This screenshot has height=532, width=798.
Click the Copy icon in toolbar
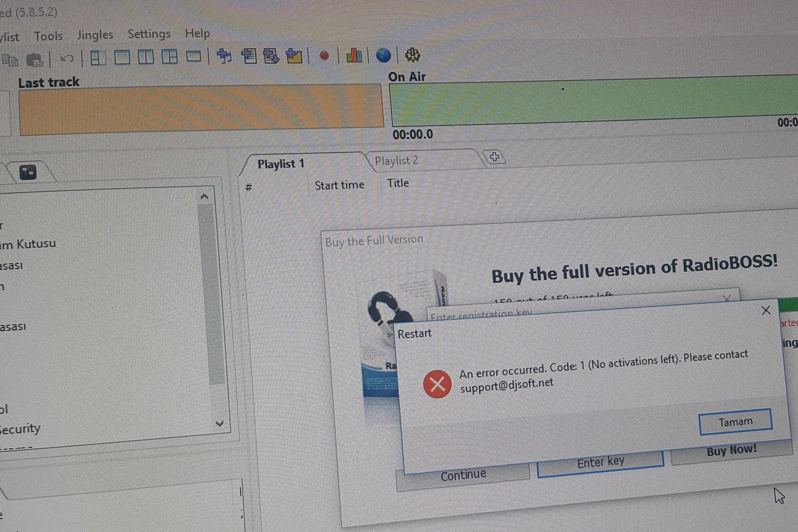tap(10, 60)
